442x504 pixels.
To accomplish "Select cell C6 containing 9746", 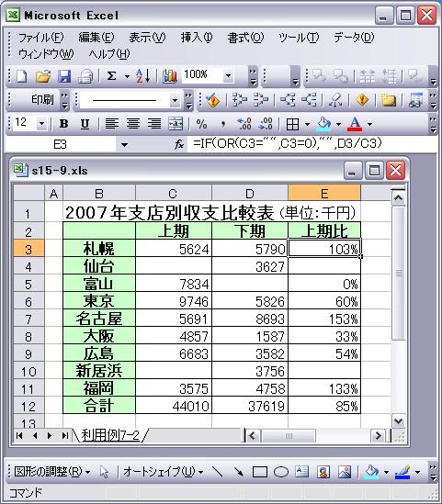I will (x=174, y=301).
